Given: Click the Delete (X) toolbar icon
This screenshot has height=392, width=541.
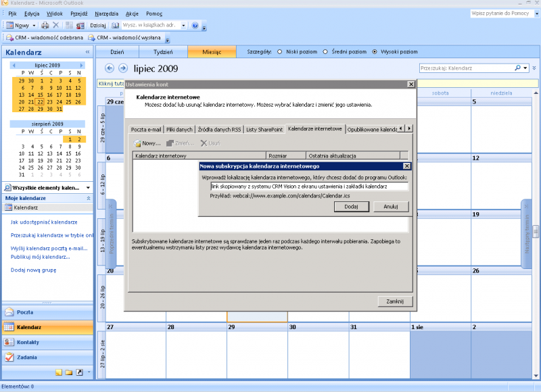Looking at the screenshot, I should pyautogui.click(x=55, y=26).
